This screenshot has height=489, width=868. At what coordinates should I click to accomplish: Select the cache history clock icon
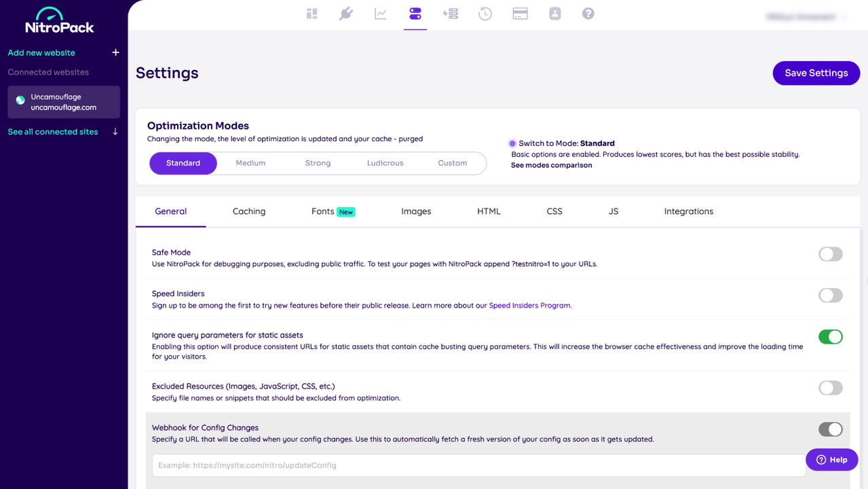(485, 14)
